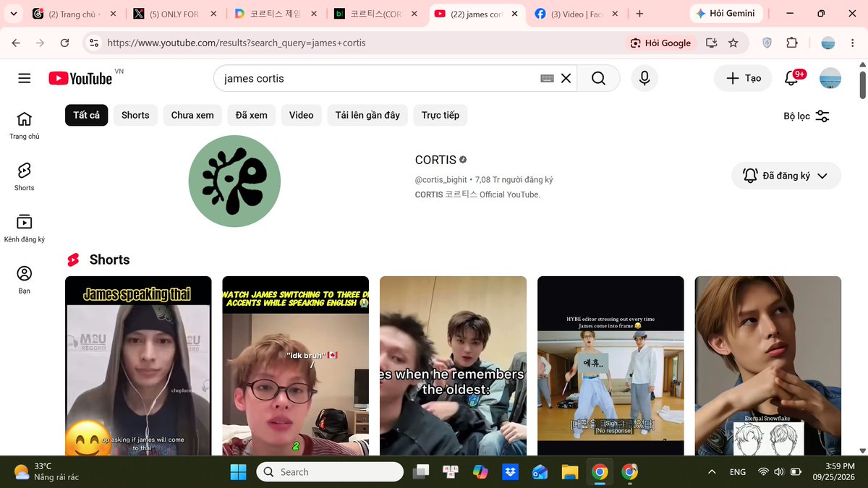Click the CORTIS channel avatar
The width and height of the screenshot is (868, 488).
[234, 181]
